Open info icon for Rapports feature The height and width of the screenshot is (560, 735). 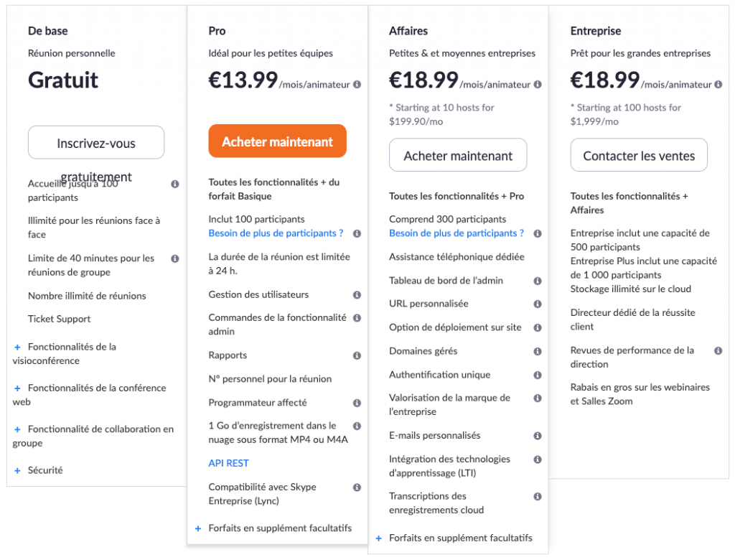tap(357, 355)
